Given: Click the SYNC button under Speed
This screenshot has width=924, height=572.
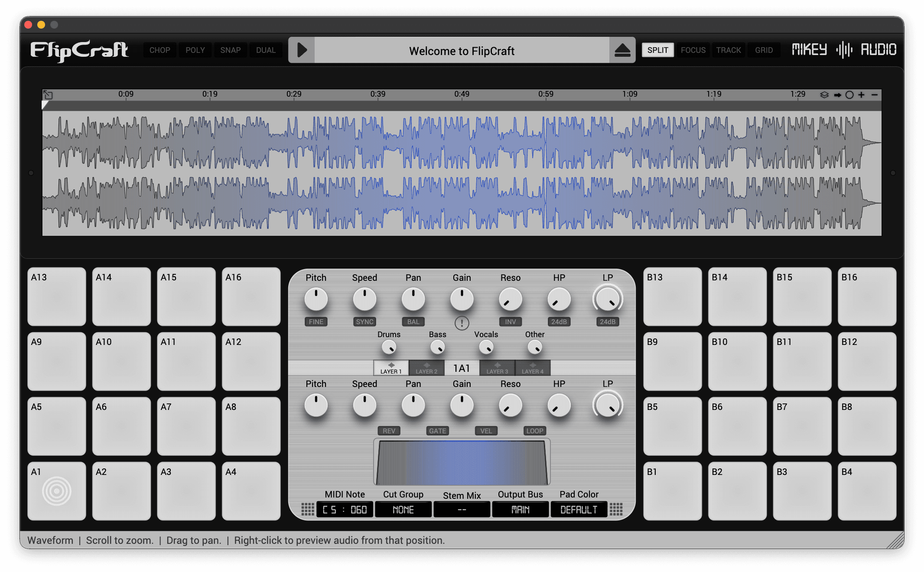Looking at the screenshot, I should click(x=364, y=322).
